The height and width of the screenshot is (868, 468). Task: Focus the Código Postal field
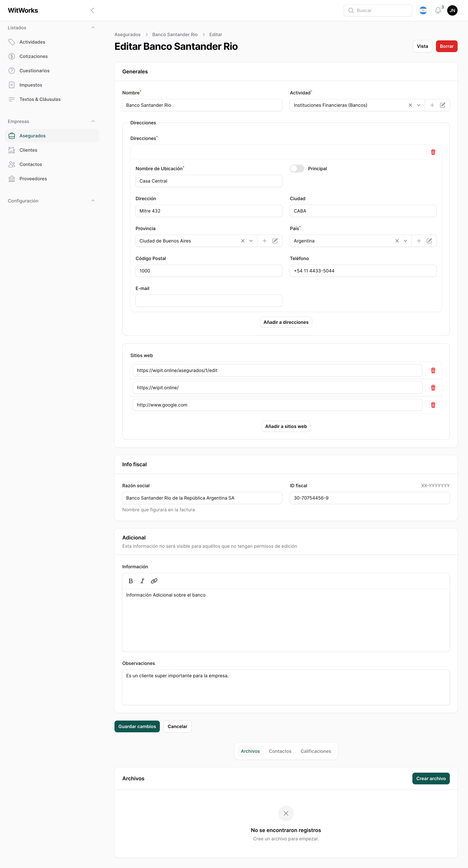(209, 271)
